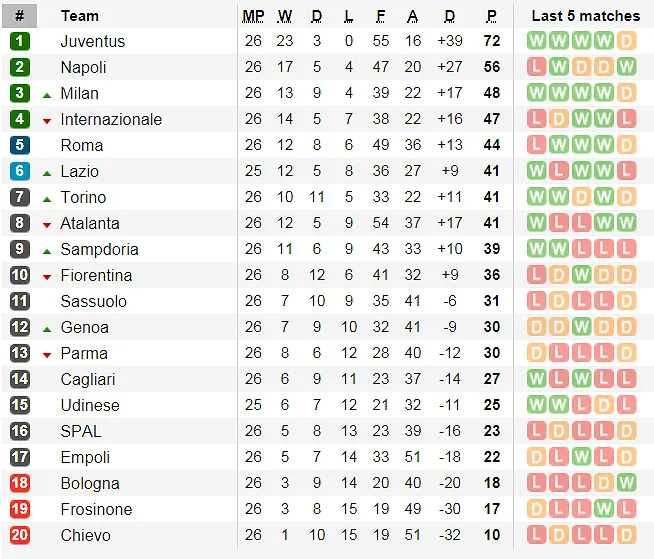The image size is (654, 559).
Task: Click Juventus's last-5 orange D draw icon
Action: click(626, 41)
